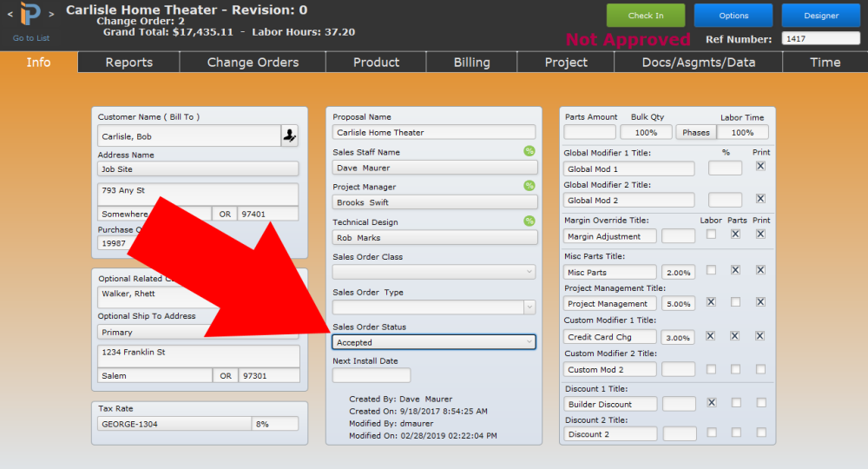868x469 pixels.
Task: Toggle Margin Adjustment Parts checkbox
Action: 735,234
